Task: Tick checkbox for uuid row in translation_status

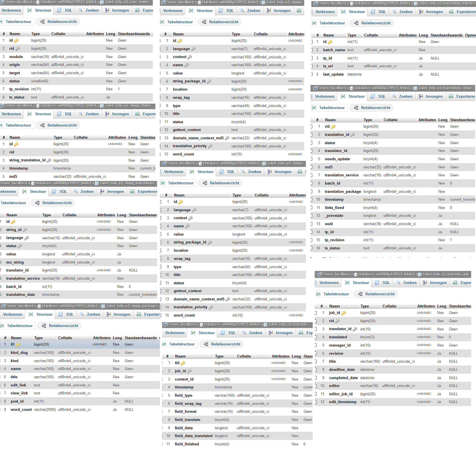Action: coord(311,224)
